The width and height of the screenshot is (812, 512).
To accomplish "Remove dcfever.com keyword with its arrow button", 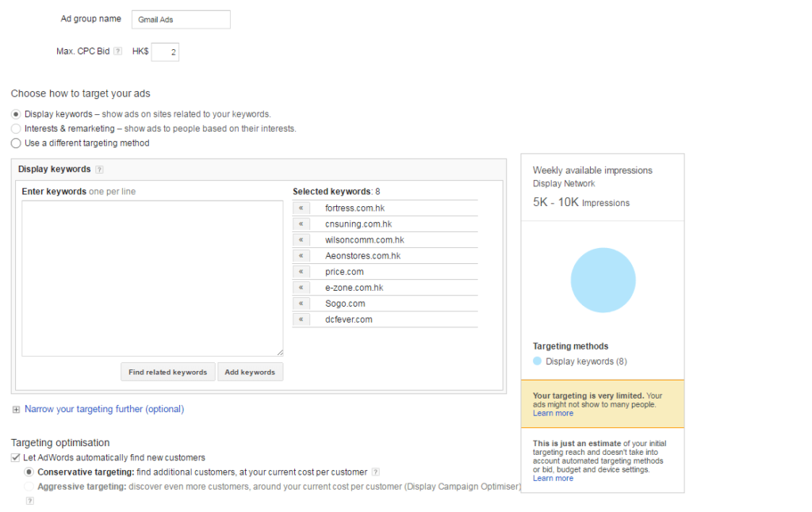I will coord(301,319).
